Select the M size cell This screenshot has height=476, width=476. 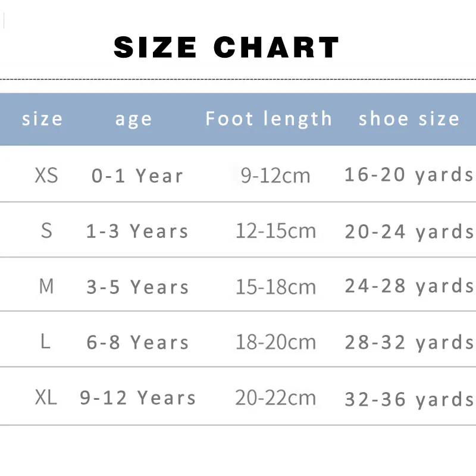(x=46, y=287)
